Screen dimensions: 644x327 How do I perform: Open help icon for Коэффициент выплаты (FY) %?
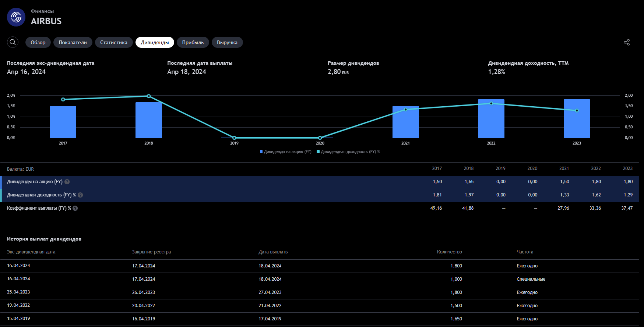pos(75,208)
